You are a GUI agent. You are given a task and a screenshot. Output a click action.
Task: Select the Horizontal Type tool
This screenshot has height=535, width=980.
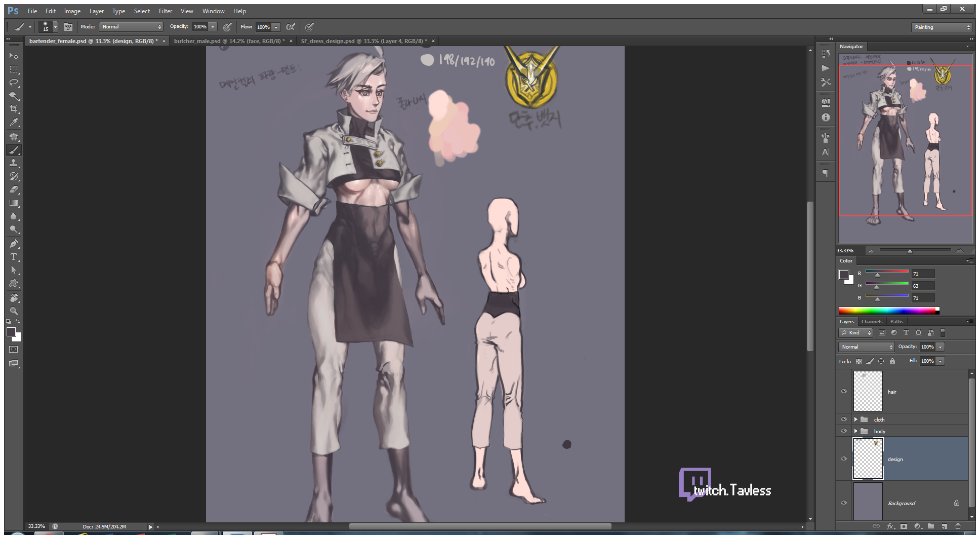tap(14, 257)
